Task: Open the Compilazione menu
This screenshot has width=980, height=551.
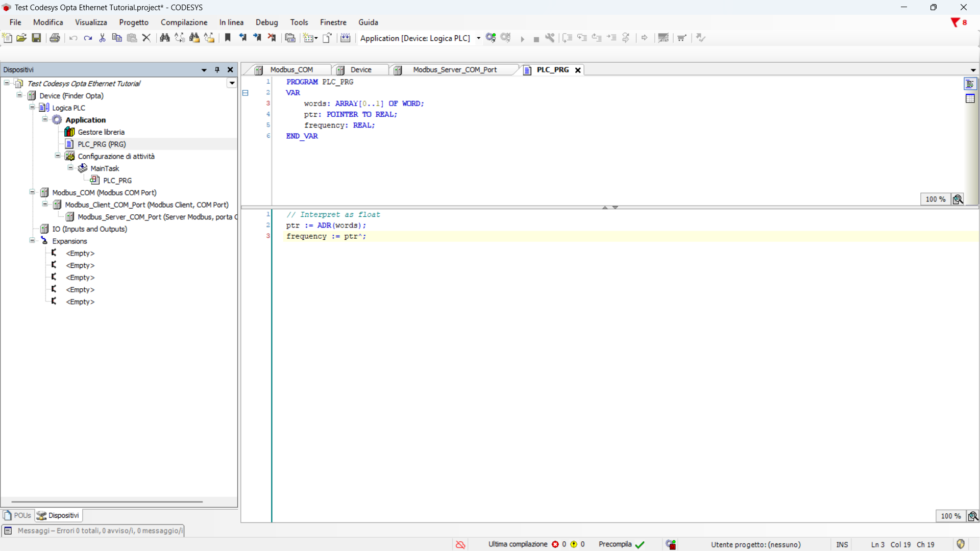Action: (184, 22)
